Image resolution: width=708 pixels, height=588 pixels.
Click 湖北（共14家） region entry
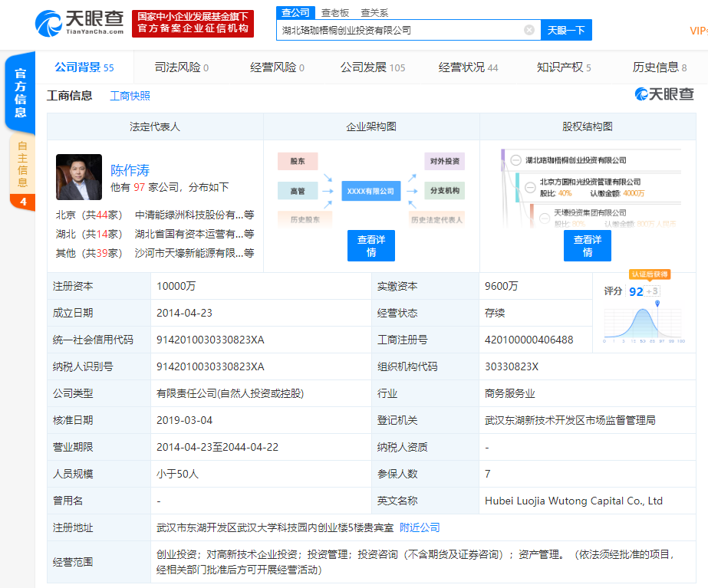(x=89, y=234)
